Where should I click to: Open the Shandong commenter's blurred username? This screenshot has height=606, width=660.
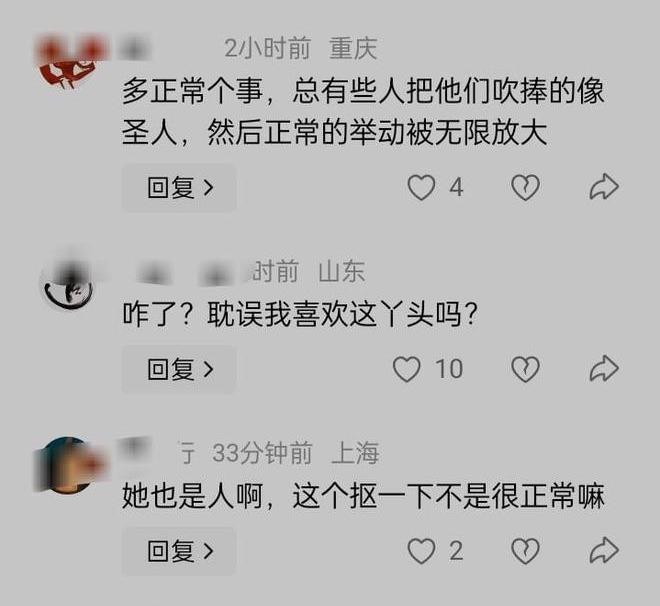[x=185, y=274]
